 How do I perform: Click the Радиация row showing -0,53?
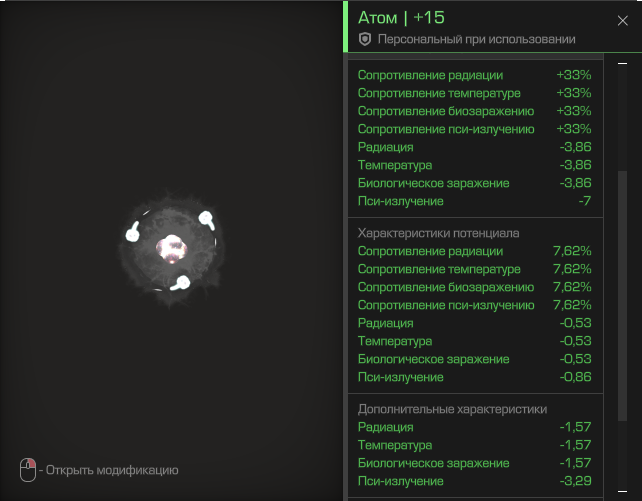475,323
